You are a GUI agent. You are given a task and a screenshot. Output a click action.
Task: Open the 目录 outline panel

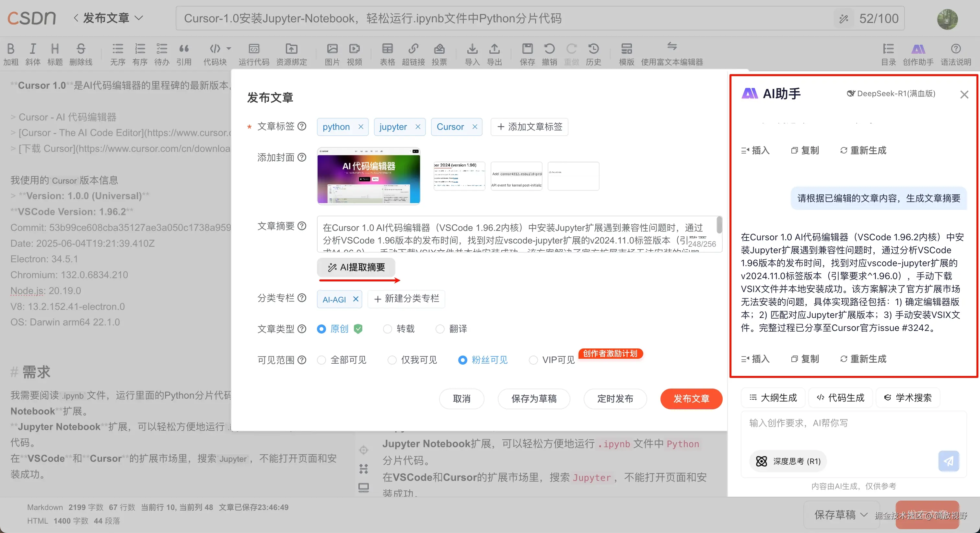[888, 53]
